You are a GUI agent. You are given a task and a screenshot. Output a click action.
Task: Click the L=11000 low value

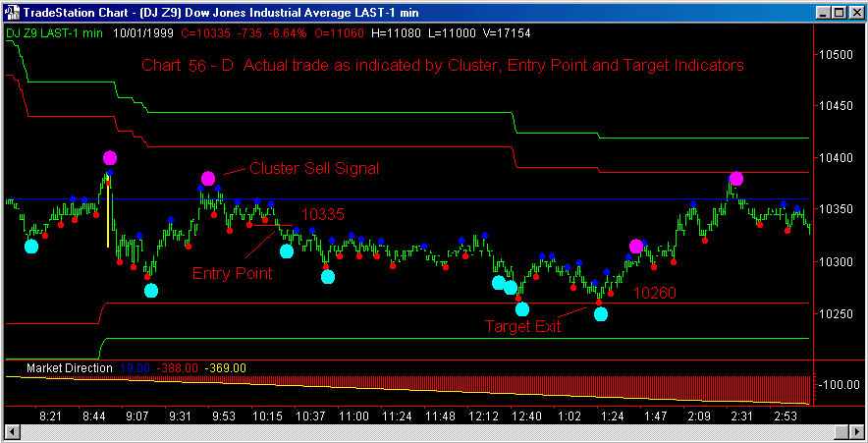453,33
